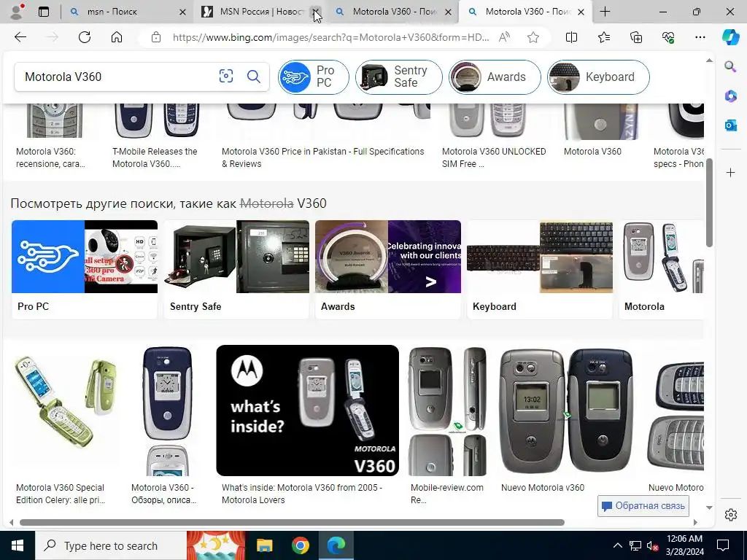The height and width of the screenshot is (560, 747).
Task: Open the 'Sentry Safe' related search card
Action: click(x=236, y=269)
